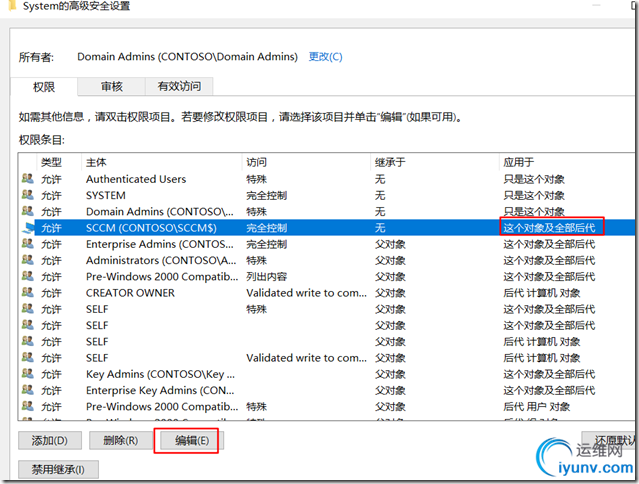The image size is (639, 484).
Task: Sort by the 类型 column header
Action: pyautogui.click(x=59, y=162)
